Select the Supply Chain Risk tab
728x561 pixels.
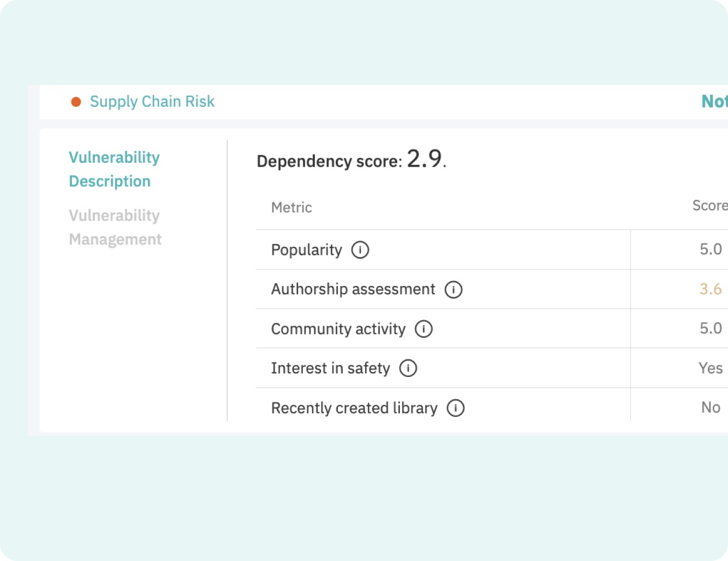coord(153,101)
